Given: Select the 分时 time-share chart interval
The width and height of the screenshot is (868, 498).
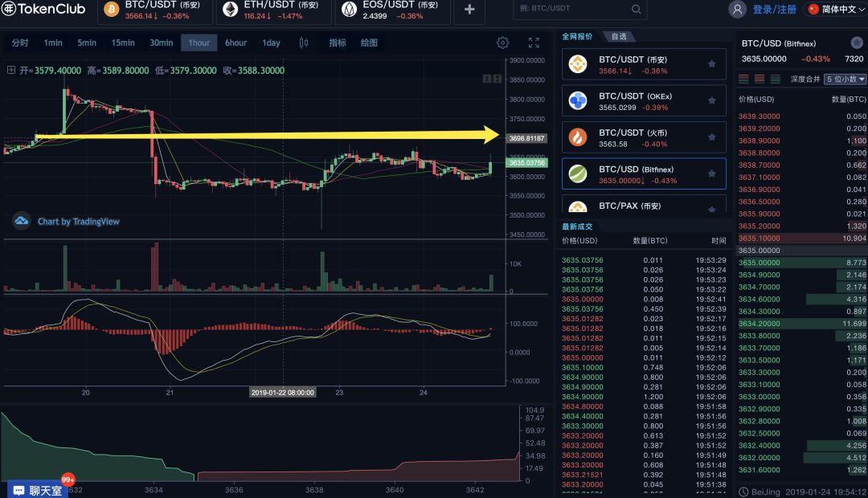Looking at the screenshot, I should [20, 43].
